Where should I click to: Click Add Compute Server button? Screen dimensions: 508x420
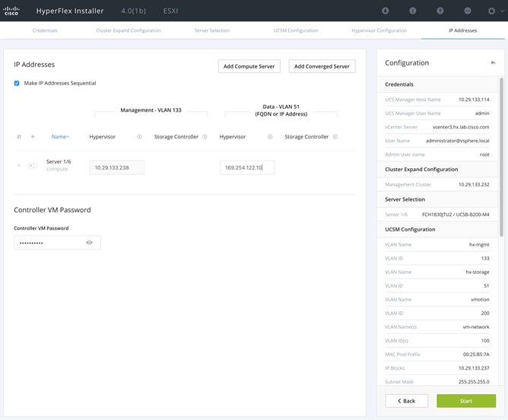tap(249, 66)
